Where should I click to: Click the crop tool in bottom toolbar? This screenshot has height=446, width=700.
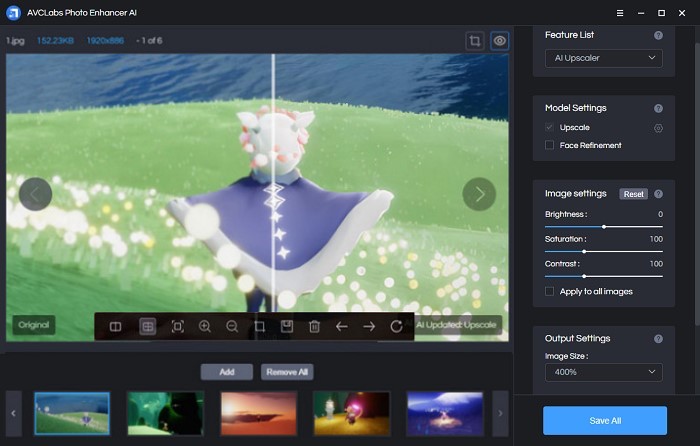coord(259,327)
